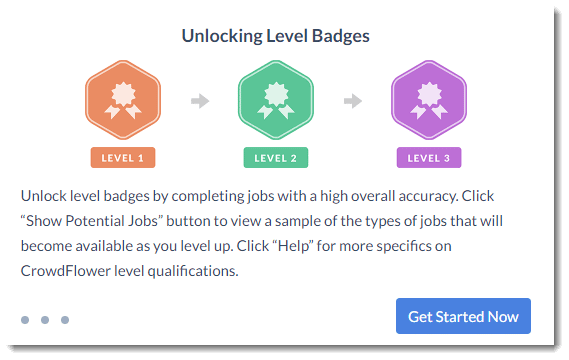
Task: Click the purple LEVEL 3 label tag
Action: pyautogui.click(x=429, y=158)
